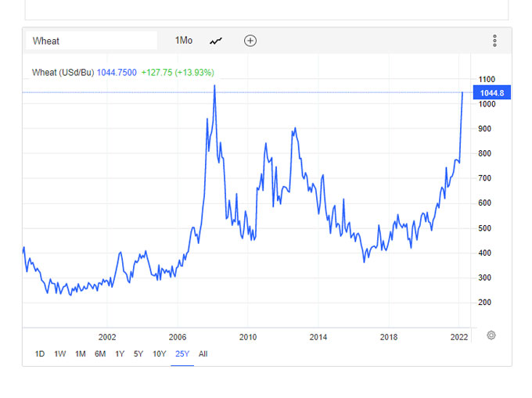Open the three-dot more options menu
532x398 pixels.
pyautogui.click(x=494, y=41)
